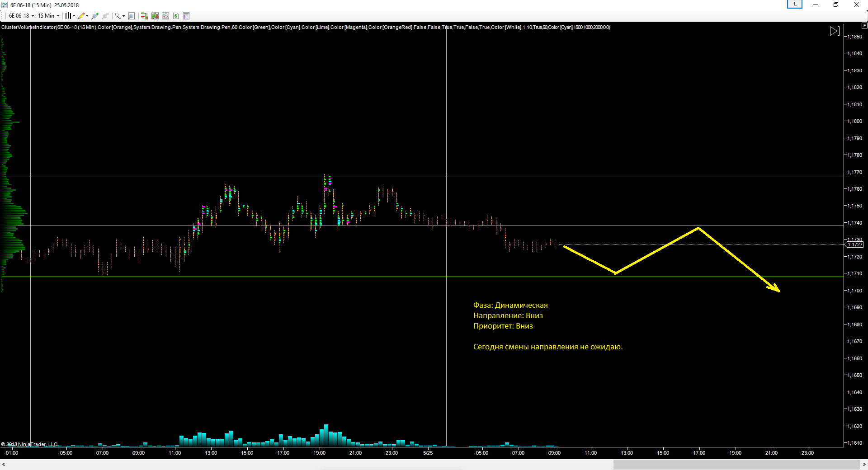Open the 15 Min interval dropdown

[x=48, y=16]
